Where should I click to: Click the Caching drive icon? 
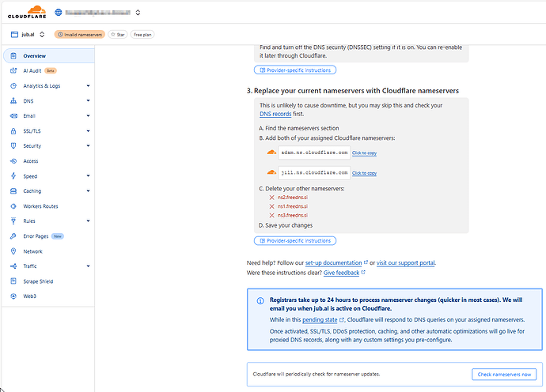point(13,191)
